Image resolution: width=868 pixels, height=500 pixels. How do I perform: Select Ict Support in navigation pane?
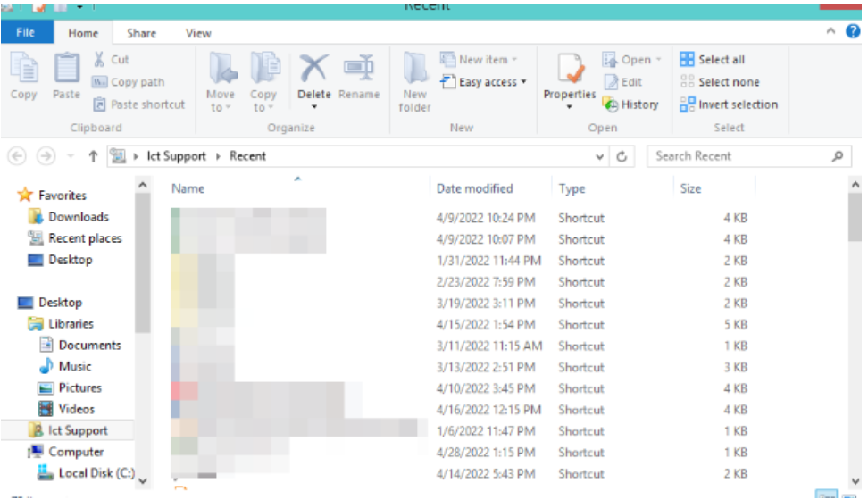(x=78, y=430)
